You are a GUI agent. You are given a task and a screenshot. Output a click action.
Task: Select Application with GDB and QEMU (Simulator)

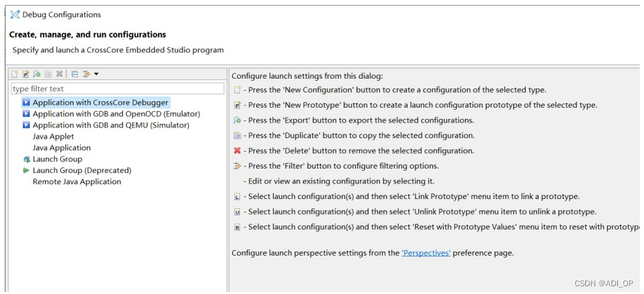[111, 125]
